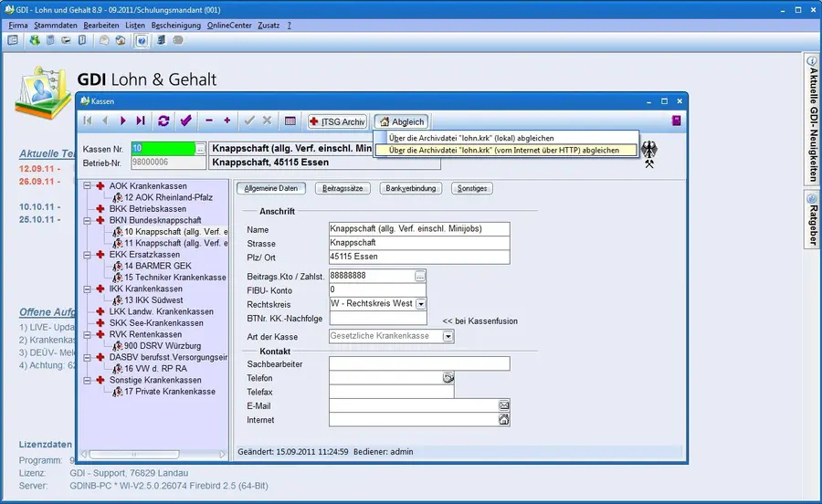Click the phone dial icon beside Telefon
Screen dimensions: 822x504
(x=448, y=377)
